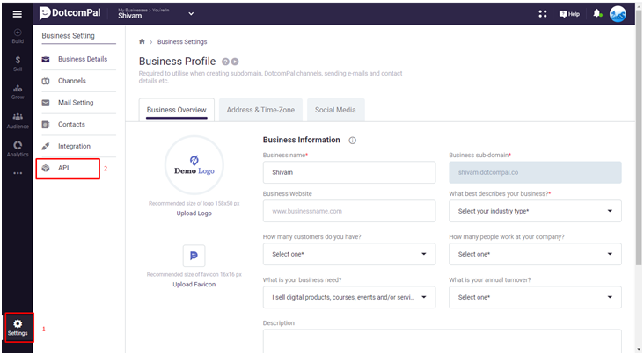Open the apps grid icon
The width and height of the screenshot is (644, 355).
pos(543,14)
